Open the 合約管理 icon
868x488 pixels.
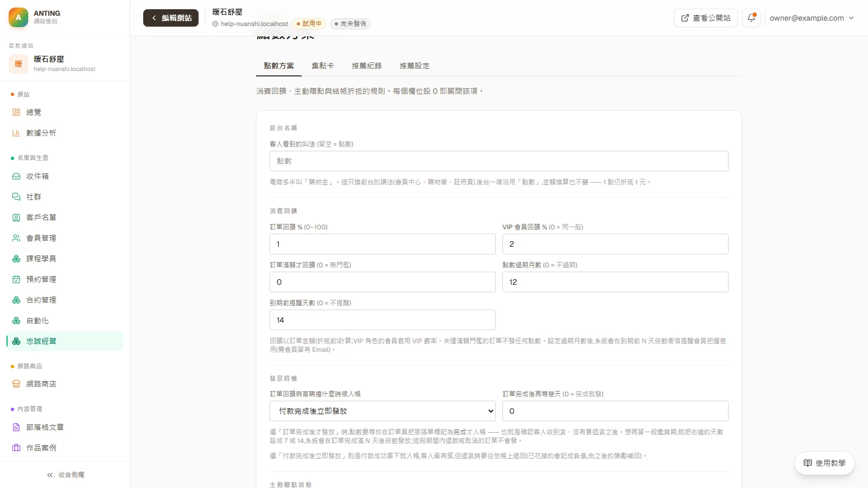pyautogui.click(x=16, y=300)
